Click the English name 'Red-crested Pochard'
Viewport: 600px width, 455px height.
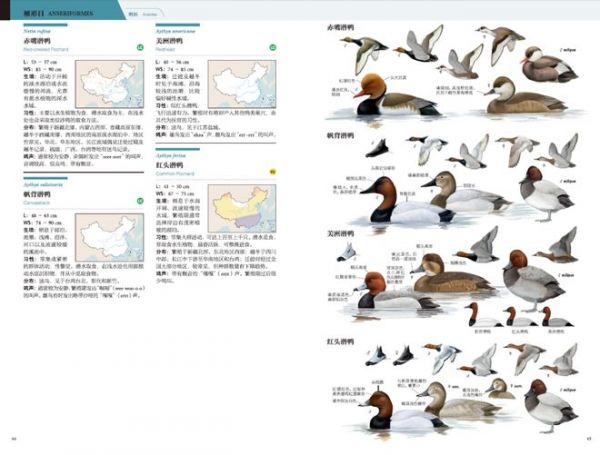[x=46, y=49]
